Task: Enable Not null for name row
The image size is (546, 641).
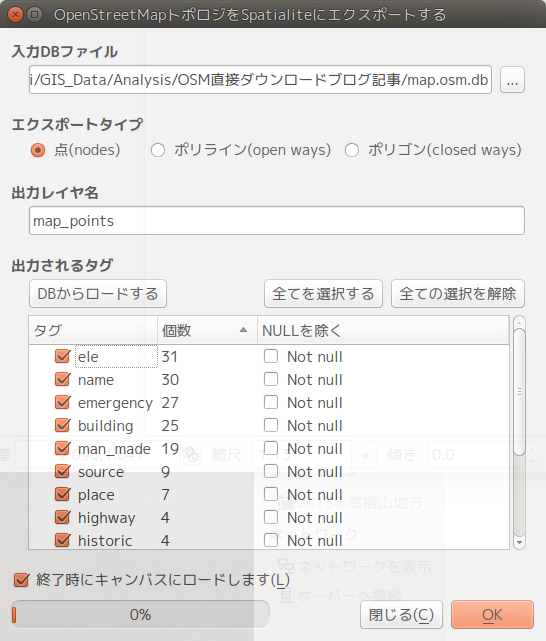Action: coord(271,379)
